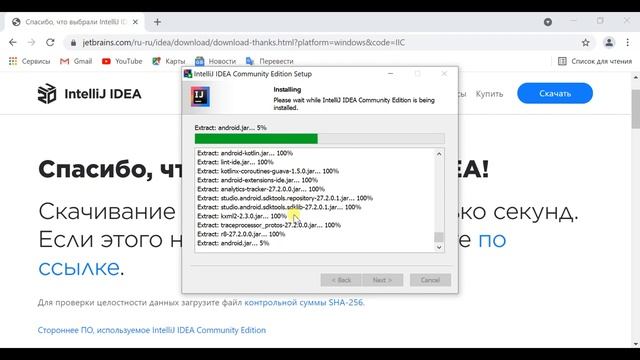Select log line 'analytics-tracker-27.2.0.0.jar'
The width and height of the screenshot is (640, 360).
(x=261, y=189)
